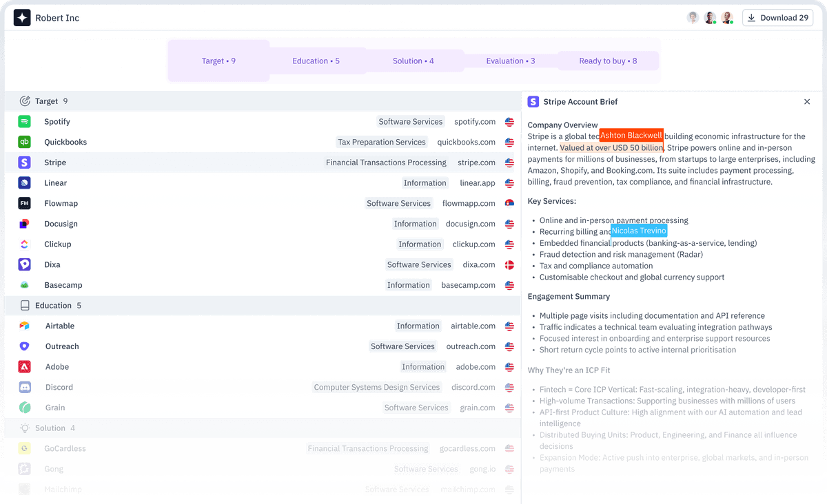This screenshot has height=504, width=827.
Task: Close the Stripe Account Brief panel
Action: [x=807, y=102]
